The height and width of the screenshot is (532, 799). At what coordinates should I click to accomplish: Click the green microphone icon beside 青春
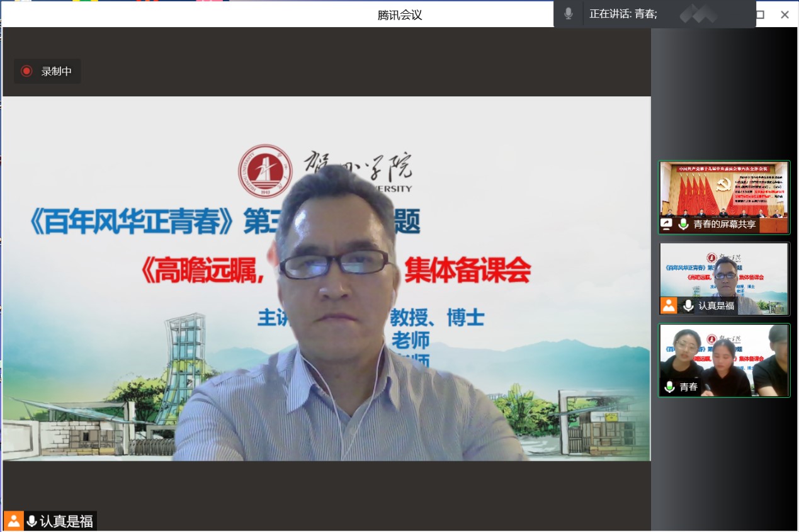pos(669,387)
